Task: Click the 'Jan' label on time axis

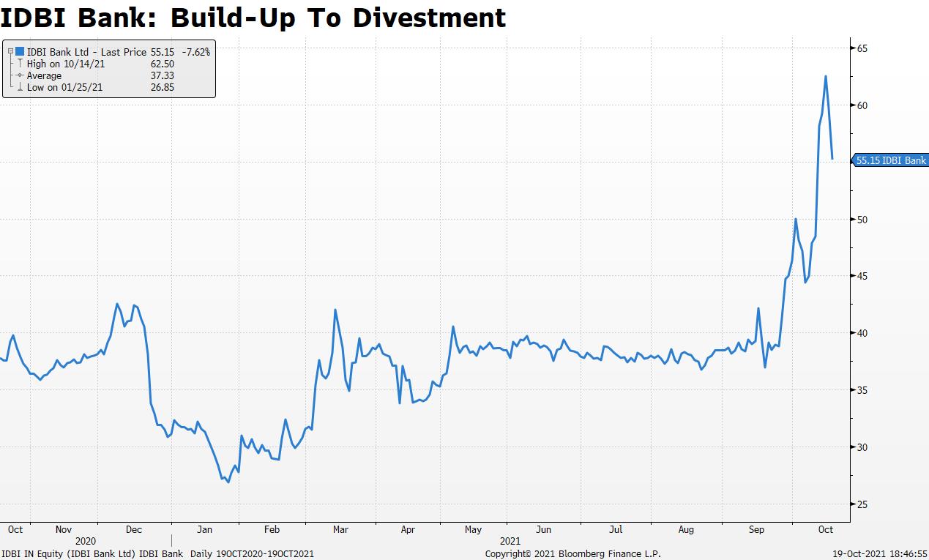Action: click(205, 529)
